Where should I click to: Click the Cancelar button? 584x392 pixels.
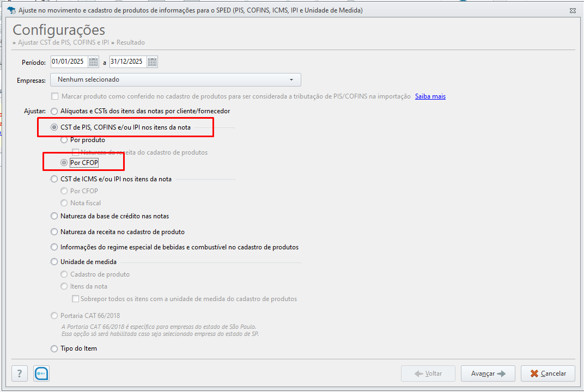click(548, 373)
